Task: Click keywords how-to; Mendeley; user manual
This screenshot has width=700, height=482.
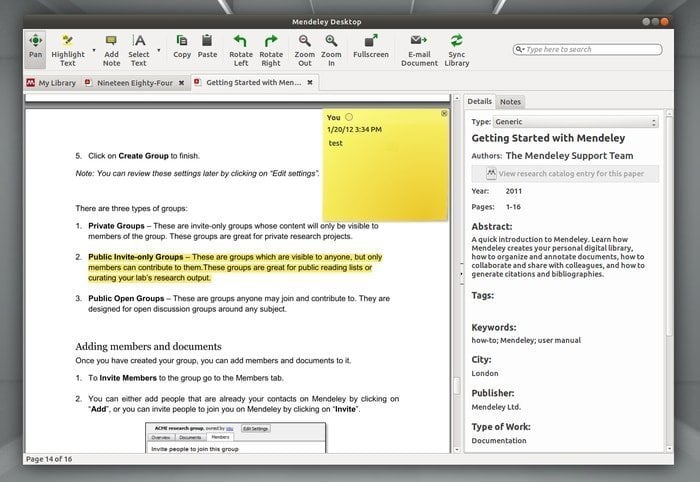Action: coord(526,341)
